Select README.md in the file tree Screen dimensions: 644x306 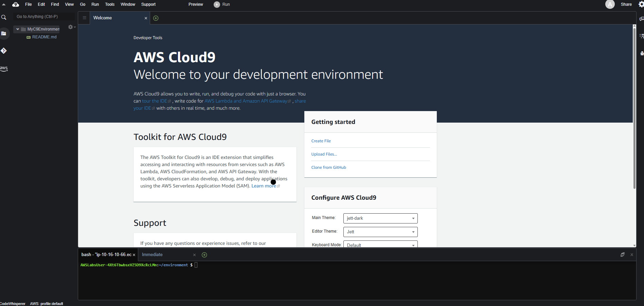44,37
